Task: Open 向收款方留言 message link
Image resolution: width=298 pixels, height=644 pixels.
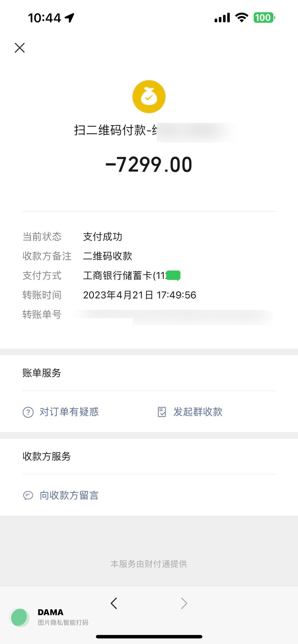Action: [x=69, y=495]
